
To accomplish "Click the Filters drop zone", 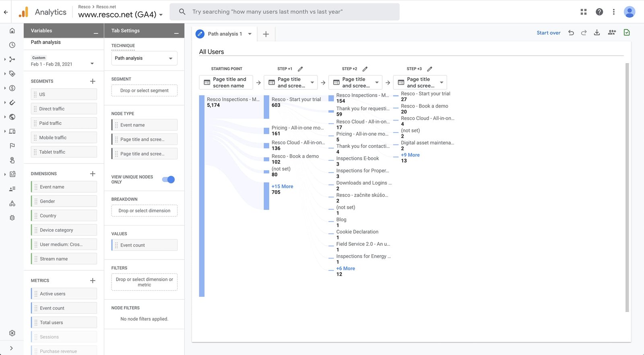I will coord(144,282).
